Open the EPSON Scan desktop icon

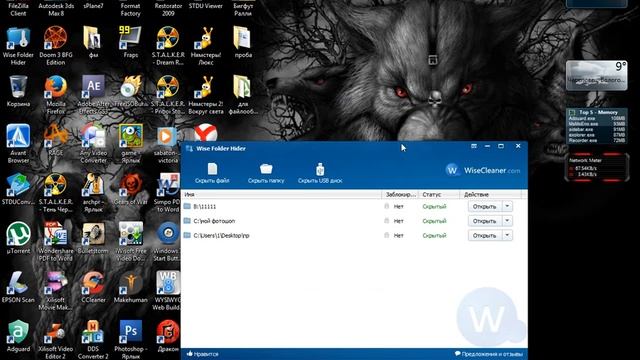(18, 287)
